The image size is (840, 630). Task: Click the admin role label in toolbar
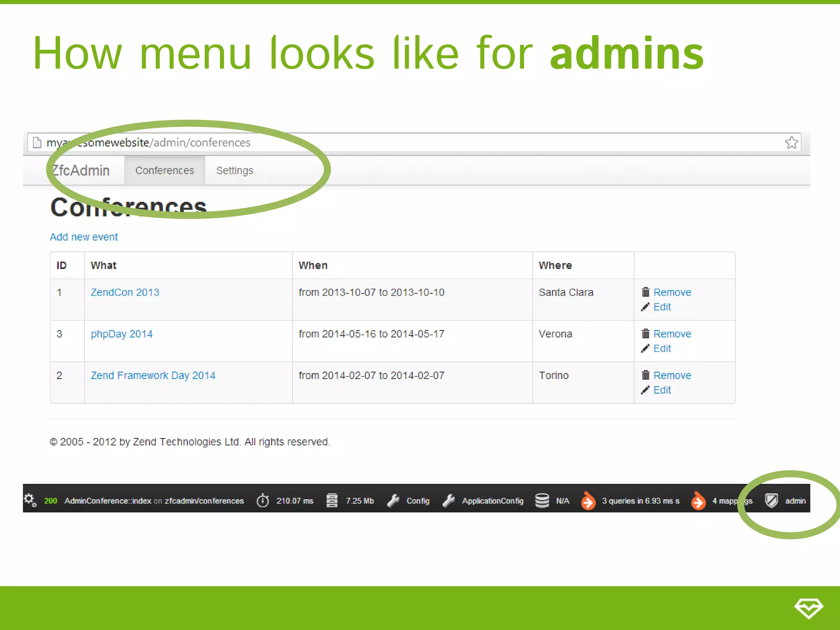coord(795,501)
